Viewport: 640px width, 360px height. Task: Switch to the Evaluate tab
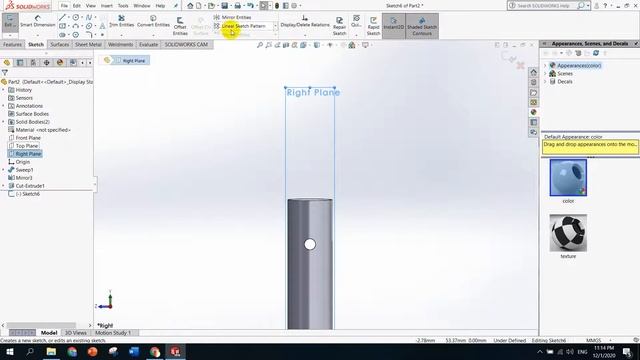149,44
